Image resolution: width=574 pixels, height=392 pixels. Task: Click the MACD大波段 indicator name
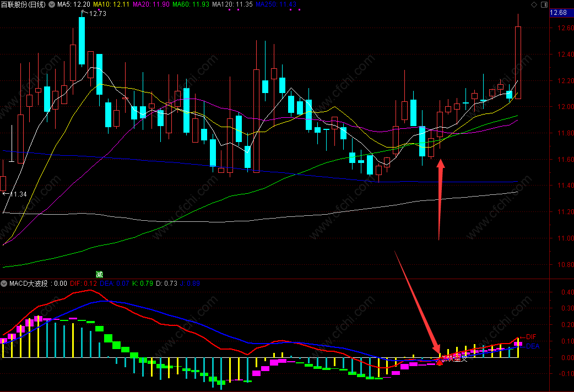click(x=29, y=284)
